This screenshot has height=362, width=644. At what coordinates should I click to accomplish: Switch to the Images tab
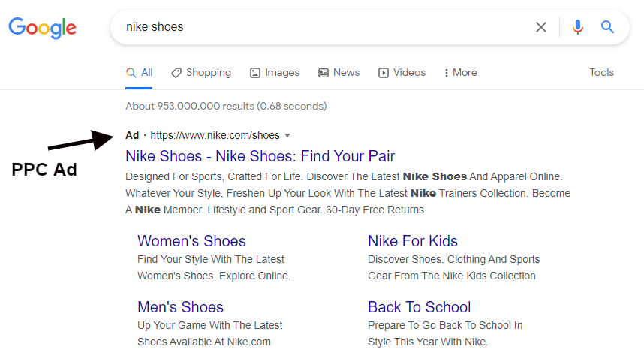pos(275,73)
